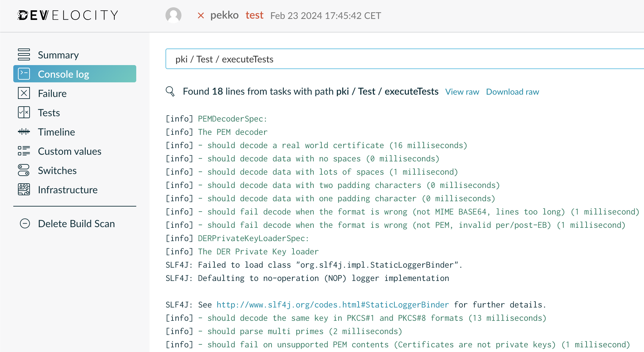This screenshot has height=352, width=644.
Task: Click the pekko project name in header
Action: click(x=224, y=15)
